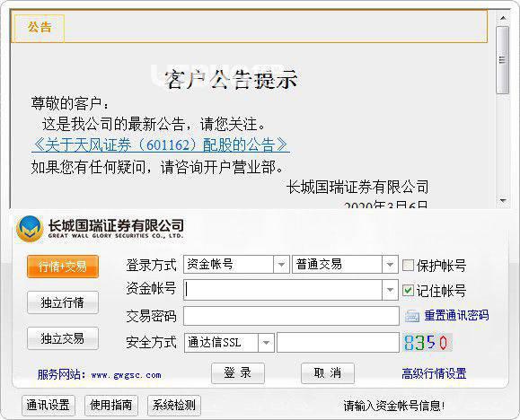Click the 这是我公司的最新公告，请您关注 line
Screen dimensions: 520x420
click(x=154, y=125)
